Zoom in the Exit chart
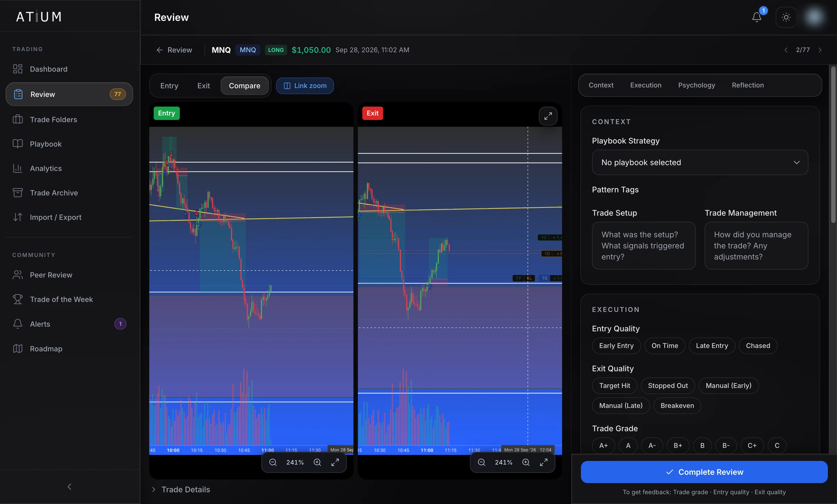The width and height of the screenshot is (837, 504). (526, 462)
